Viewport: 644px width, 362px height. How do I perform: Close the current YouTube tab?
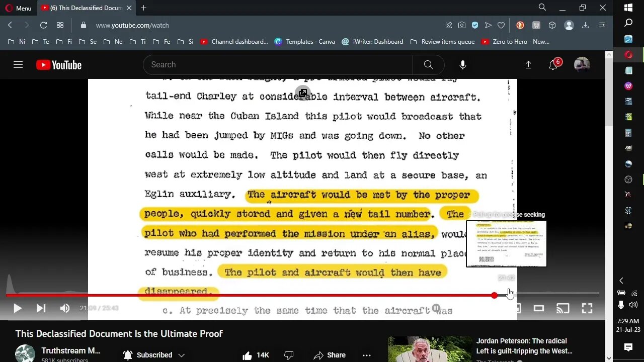[129, 8]
